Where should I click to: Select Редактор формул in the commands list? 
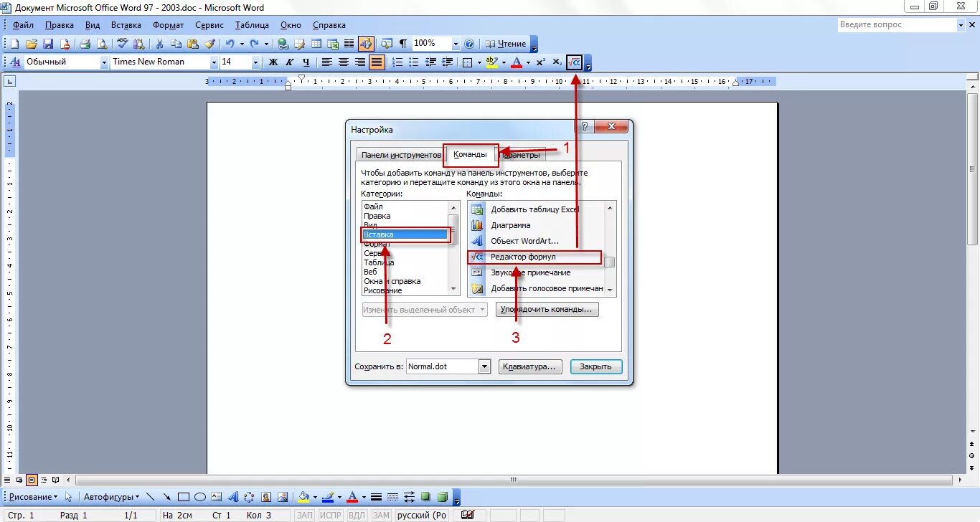[534, 257]
